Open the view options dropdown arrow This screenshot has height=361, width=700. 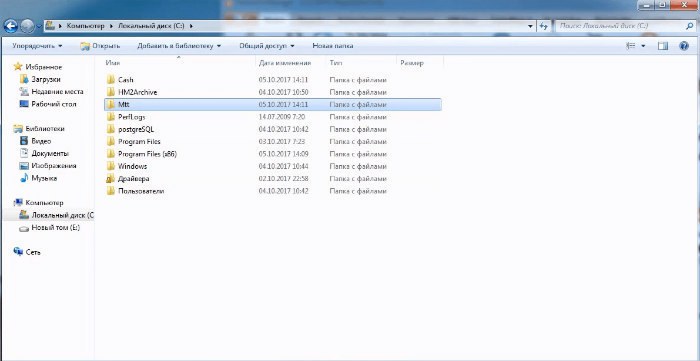[643, 46]
